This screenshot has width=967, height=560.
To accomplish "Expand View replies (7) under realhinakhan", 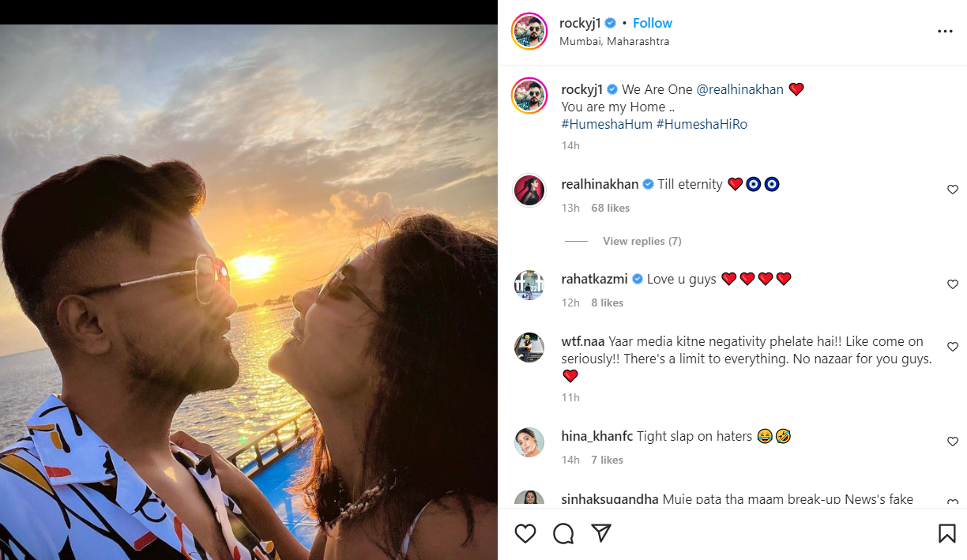I will click(642, 241).
